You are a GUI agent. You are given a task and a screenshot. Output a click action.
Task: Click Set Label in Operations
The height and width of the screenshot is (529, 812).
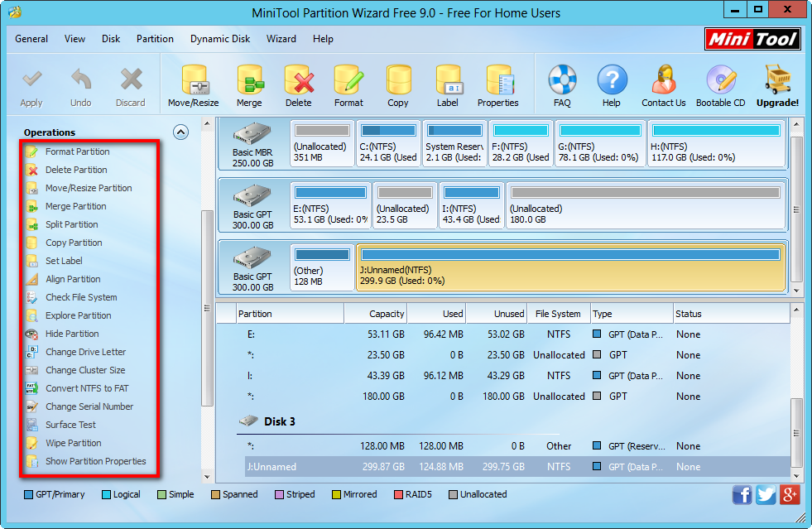64,261
